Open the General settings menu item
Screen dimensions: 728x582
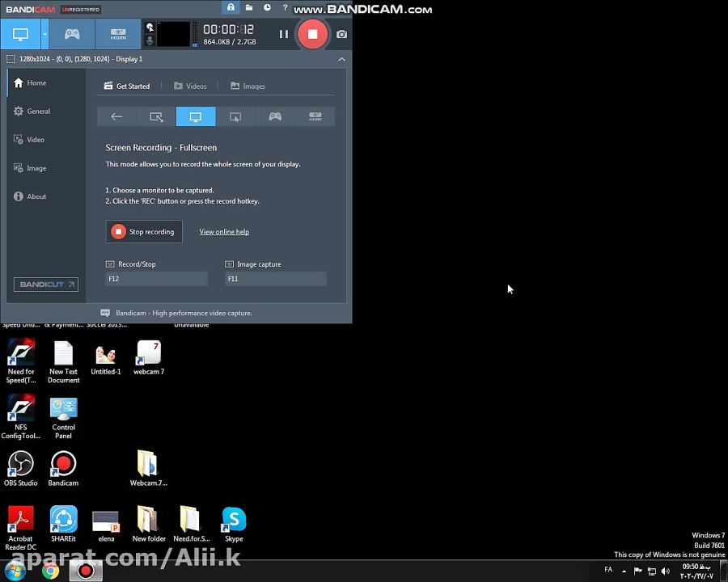(38, 112)
